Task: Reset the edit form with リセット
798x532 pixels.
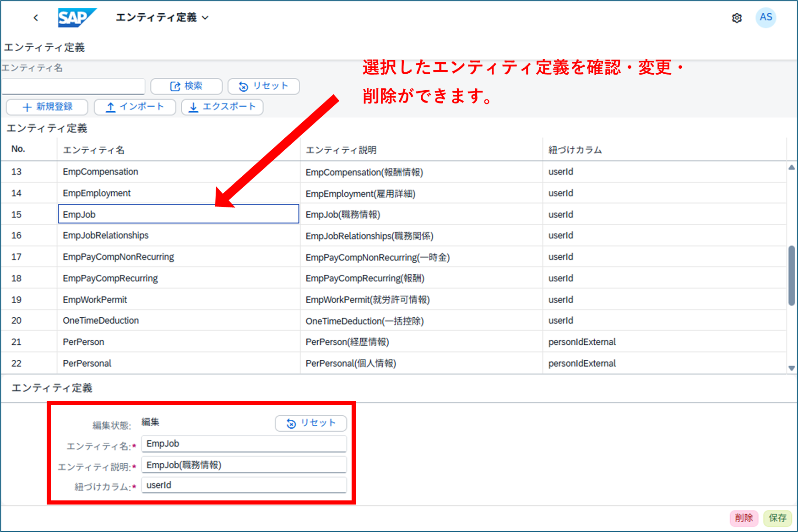Action: click(x=310, y=423)
